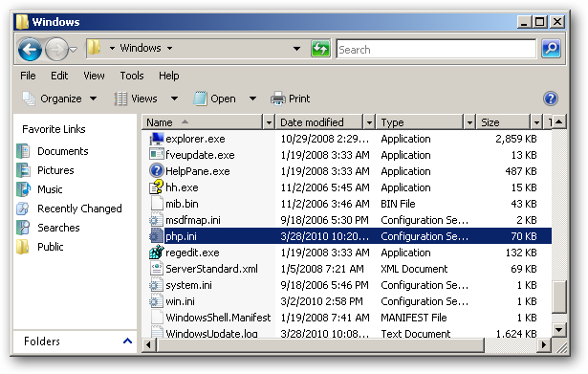
Task: Open the Help menu
Action: point(168,76)
